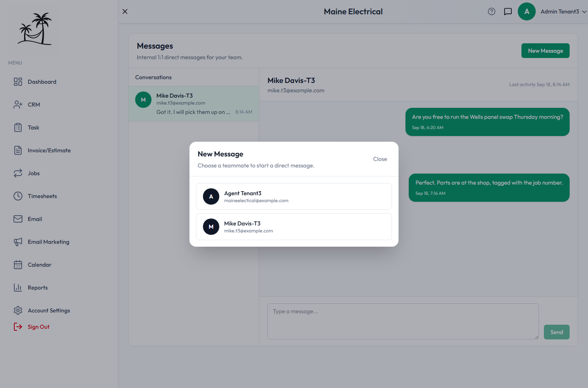Click the CRM add-person icon
This screenshot has height=388, width=588.
click(x=18, y=105)
